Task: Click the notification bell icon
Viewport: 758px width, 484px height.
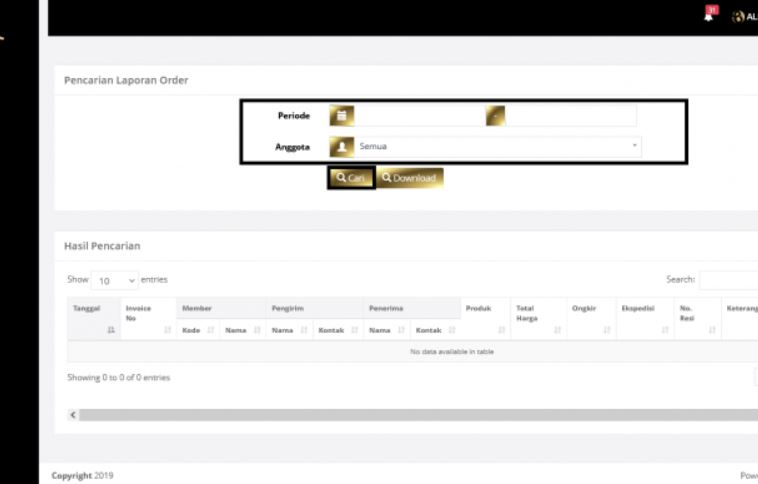Action: click(709, 15)
